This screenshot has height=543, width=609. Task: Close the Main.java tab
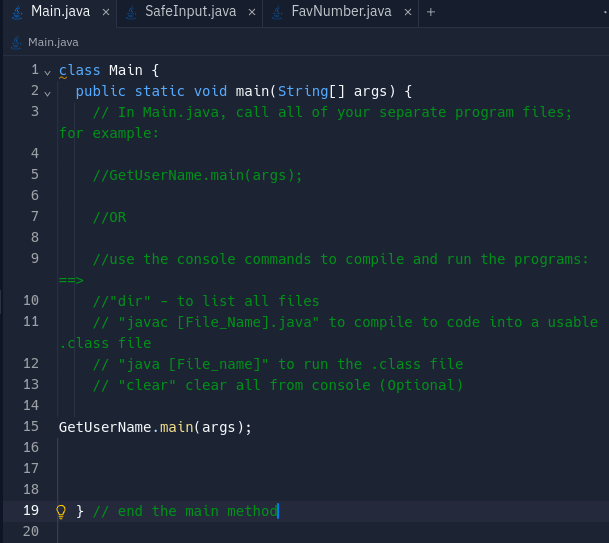(106, 12)
